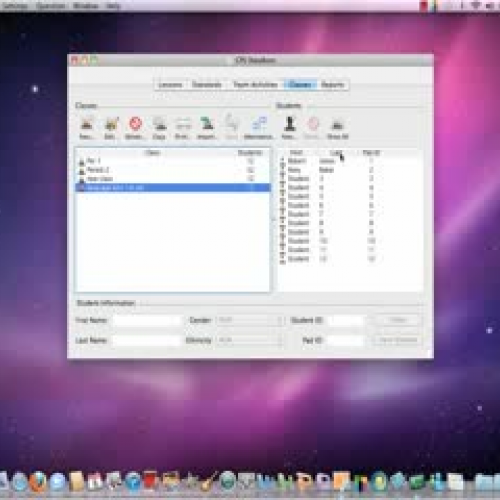Click the button right of Pad ID field

coord(398,340)
